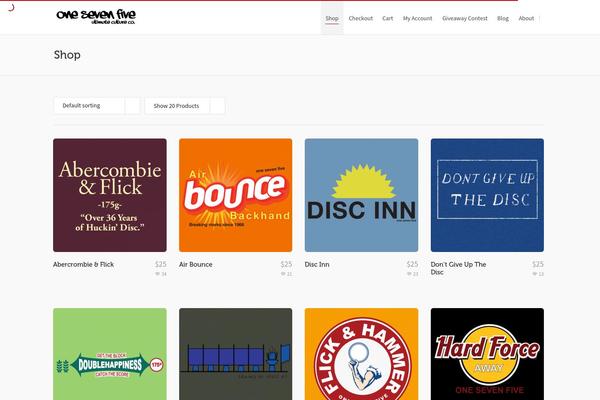This screenshot has width=600, height=400.
Task: Open the Show 20 Products dropdown
Action: (x=184, y=106)
